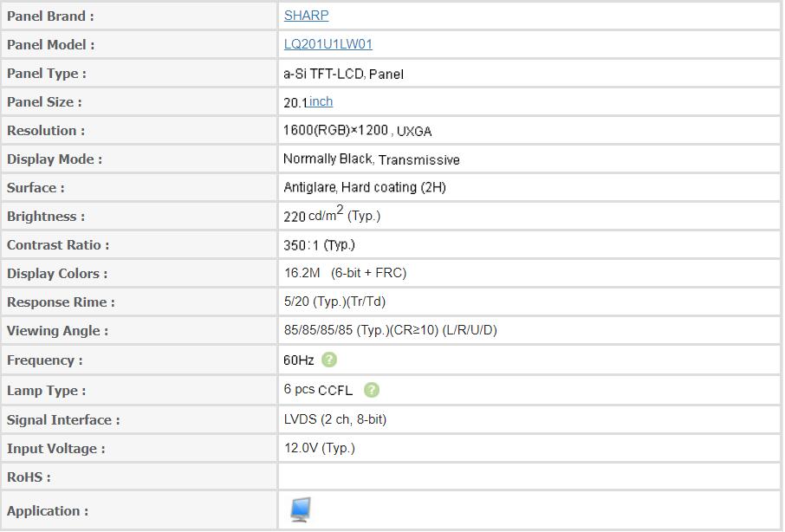This screenshot has height=532, width=785.
Task: Click the RoHS row label
Action: click(29, 477)
